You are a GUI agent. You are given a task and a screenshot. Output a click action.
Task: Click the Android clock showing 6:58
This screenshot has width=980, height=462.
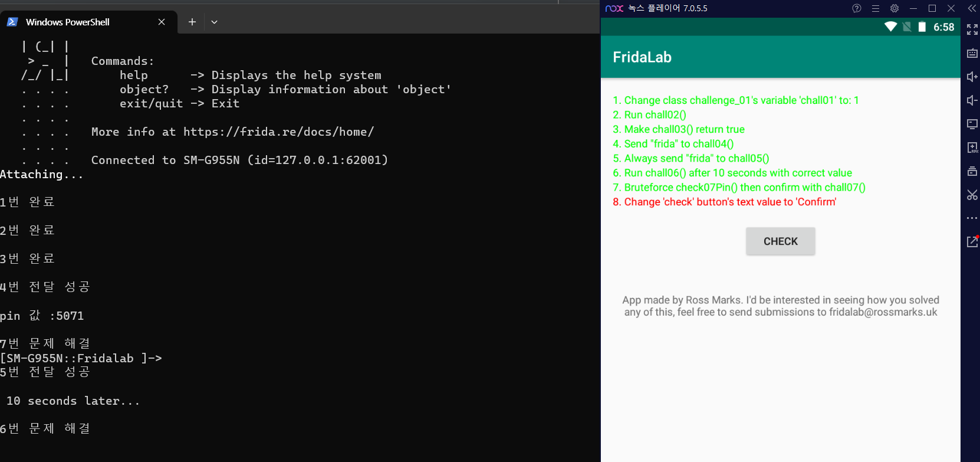coord(943,27)
